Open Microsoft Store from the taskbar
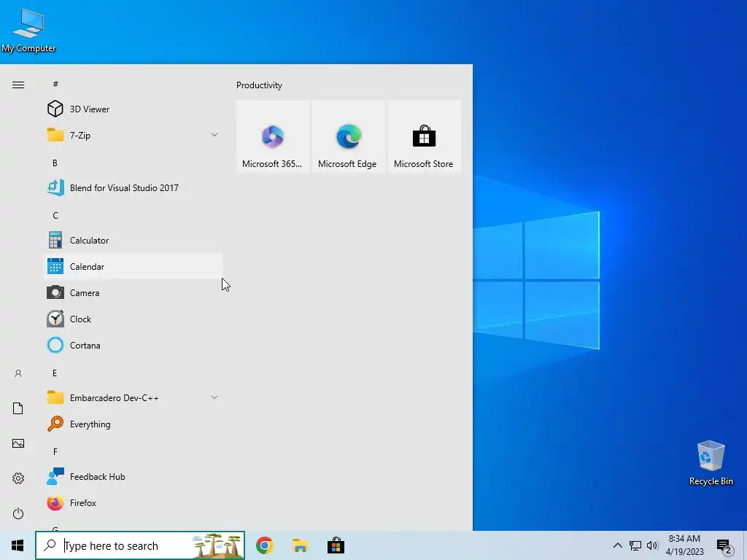 336,545
